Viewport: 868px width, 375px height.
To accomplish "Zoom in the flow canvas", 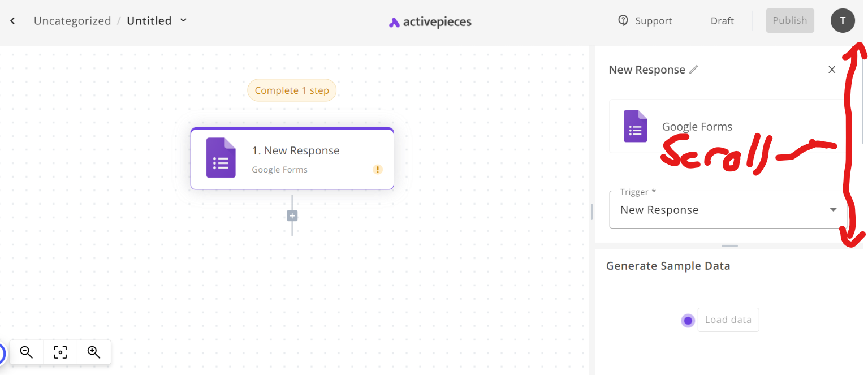I will coord(94,352).
